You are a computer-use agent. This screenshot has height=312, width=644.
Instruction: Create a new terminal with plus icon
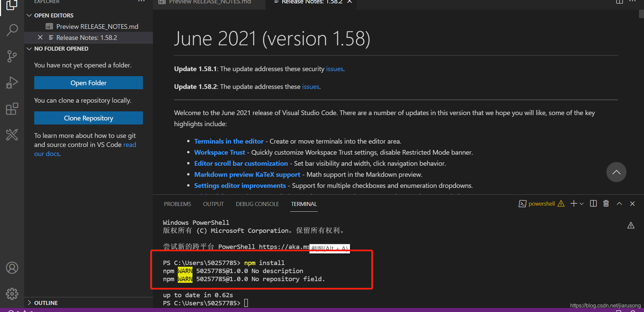pyautogui.click(x=574, y=204)
